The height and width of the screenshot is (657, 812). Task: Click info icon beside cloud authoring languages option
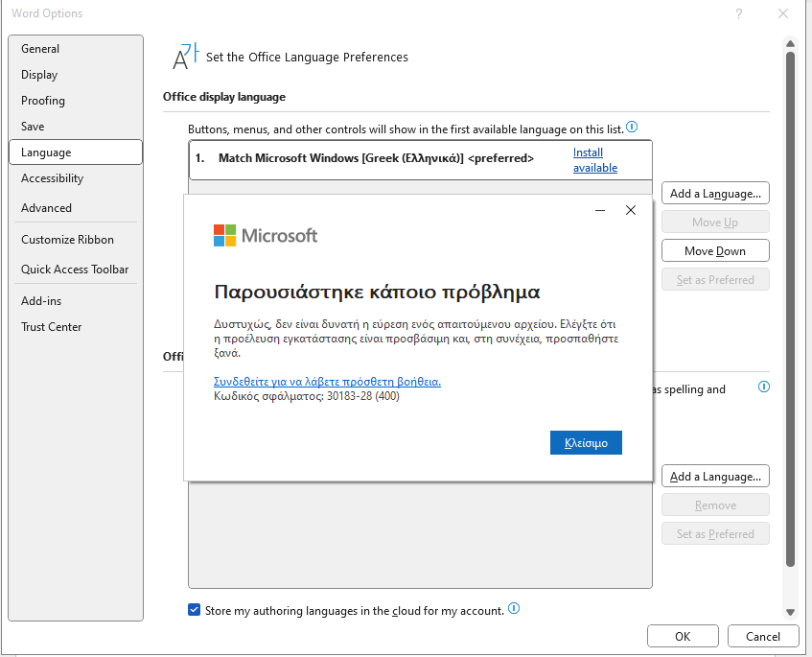tap(514, 609)
